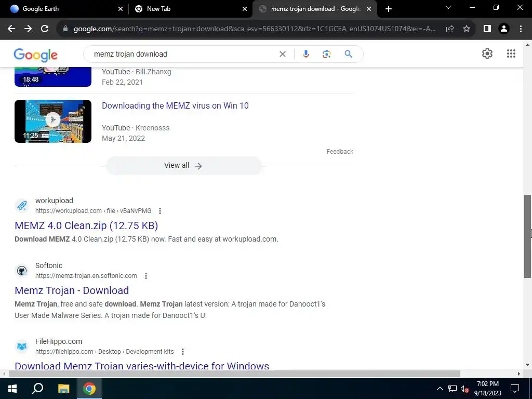The image size is (532, 399).
Task: Go back to previous page
Action: pos(11,29)
